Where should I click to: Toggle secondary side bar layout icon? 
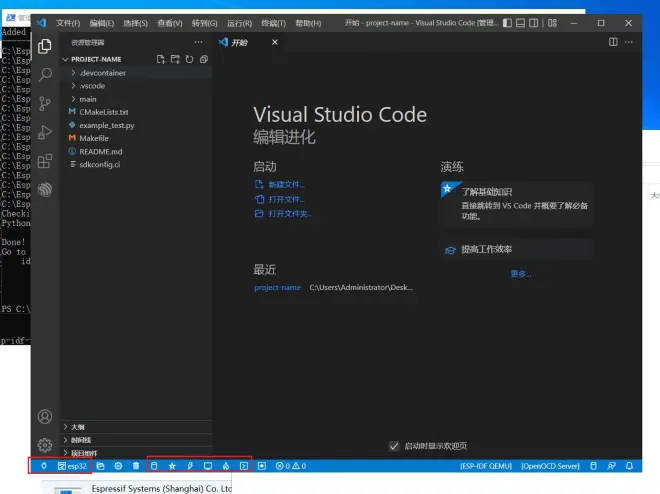533,23
